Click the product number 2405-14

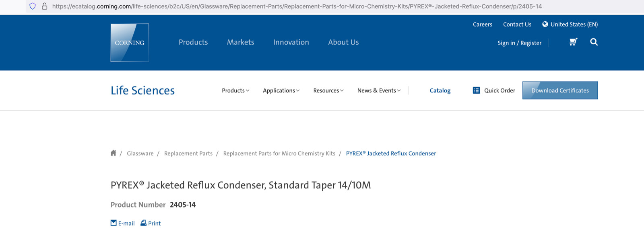(183, 205)
